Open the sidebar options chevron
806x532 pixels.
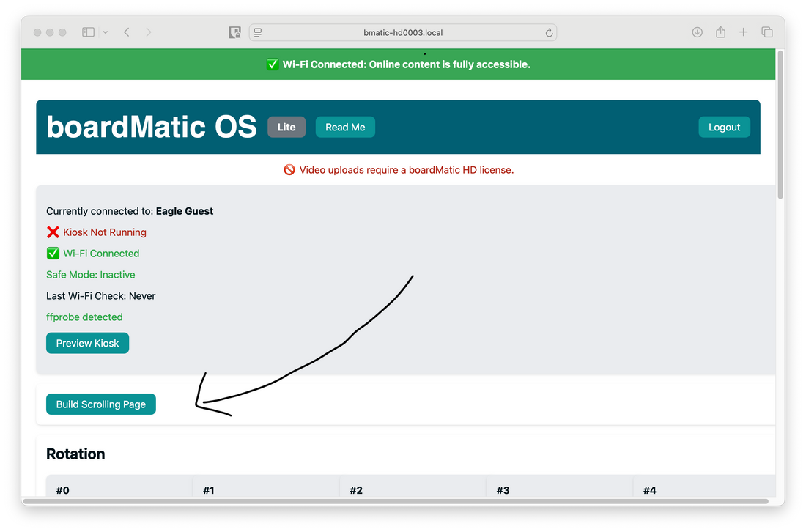tap(105, 32)
